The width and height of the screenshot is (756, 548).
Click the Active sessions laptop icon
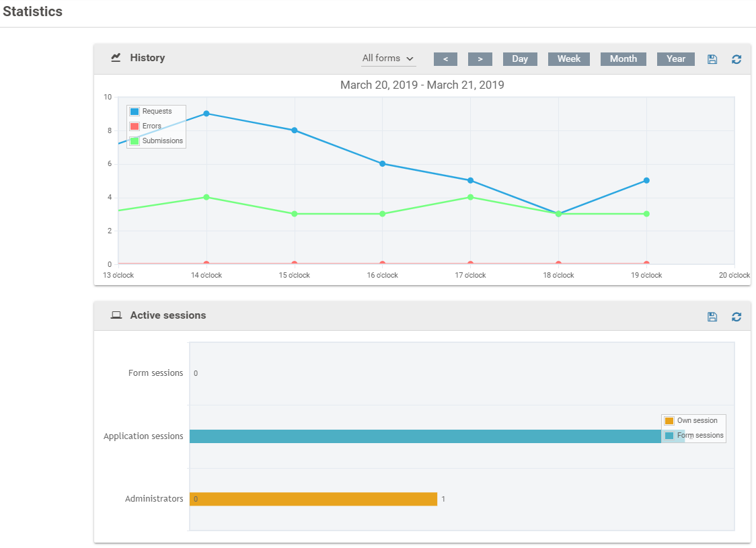point(116,315)
